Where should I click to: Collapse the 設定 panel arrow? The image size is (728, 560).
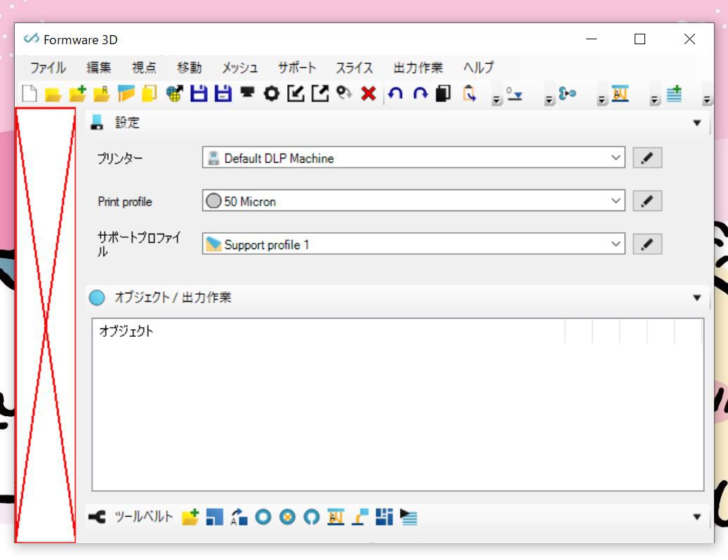(697, 123)
